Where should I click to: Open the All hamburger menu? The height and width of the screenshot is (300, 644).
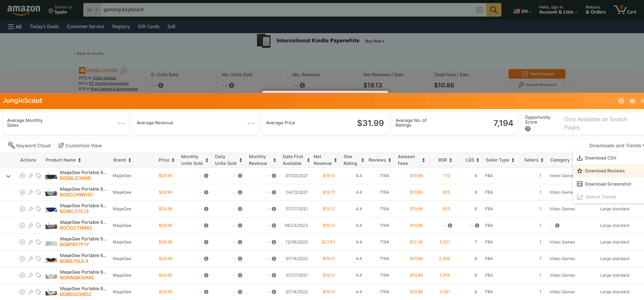pyautogui.click(x=15, y=27)
